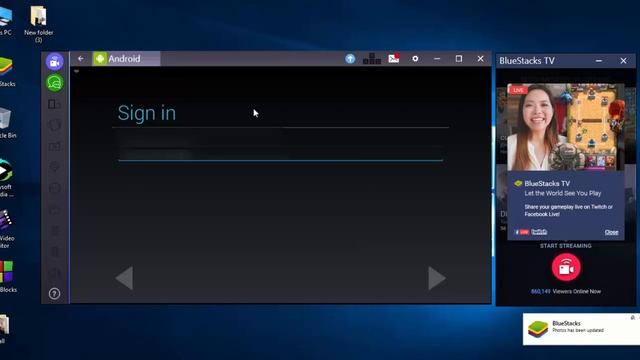Click the LIVE stream preview thumbnail
Image resolution: width=640 pixels, height=360 pixels.
click(566, 127)
